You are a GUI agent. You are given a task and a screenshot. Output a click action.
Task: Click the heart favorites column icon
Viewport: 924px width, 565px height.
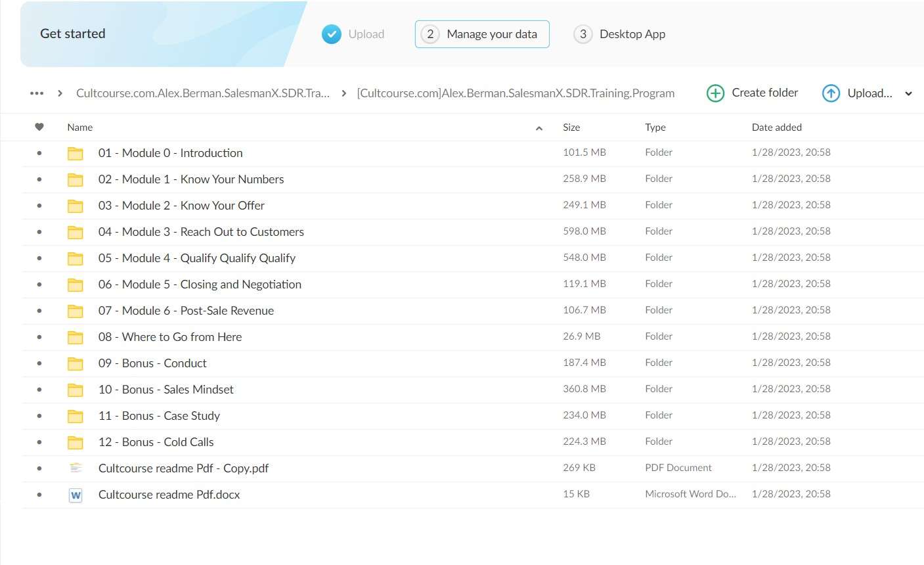39,127
